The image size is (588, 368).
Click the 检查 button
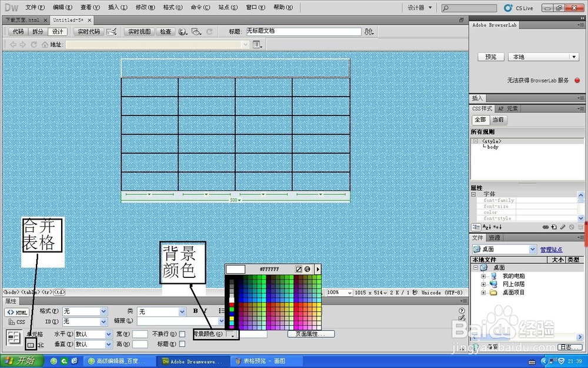166,32
